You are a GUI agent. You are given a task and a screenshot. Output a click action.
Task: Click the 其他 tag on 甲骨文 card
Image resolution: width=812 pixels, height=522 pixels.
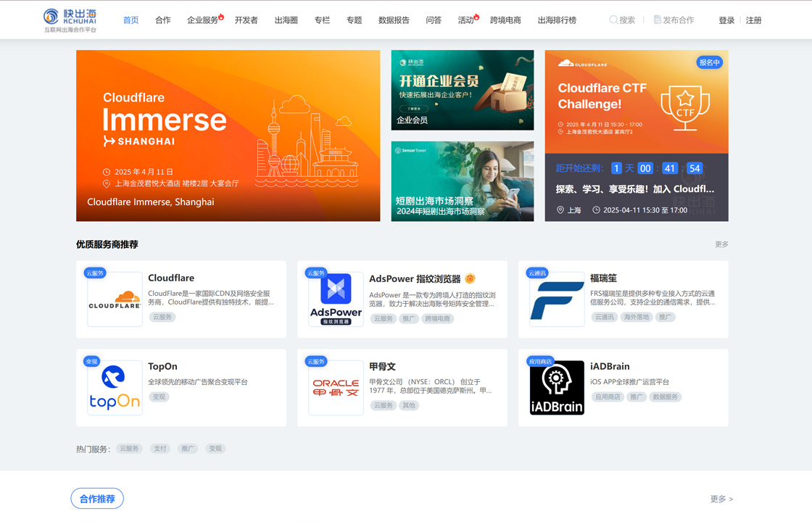409,405
